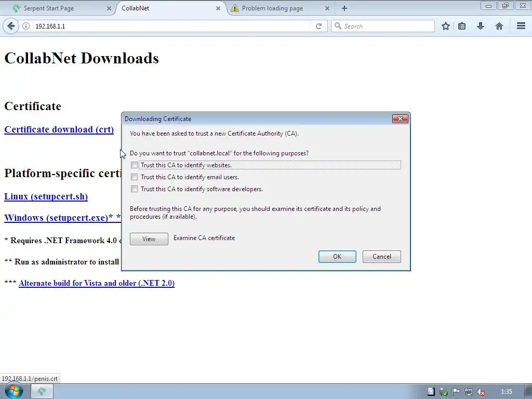Viewport: 532px width, 399px height.
Task: Open the Windows Start orb
Action: pos(14,391)
